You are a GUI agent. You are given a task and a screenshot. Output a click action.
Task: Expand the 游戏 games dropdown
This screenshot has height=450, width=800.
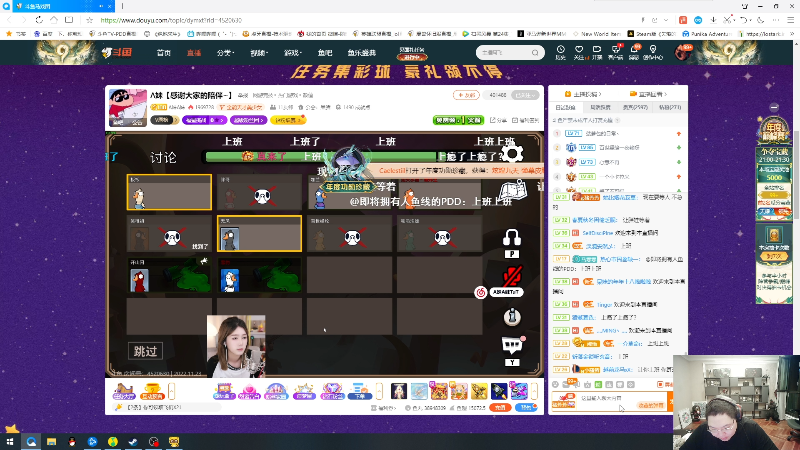click(x=292, y=53)
